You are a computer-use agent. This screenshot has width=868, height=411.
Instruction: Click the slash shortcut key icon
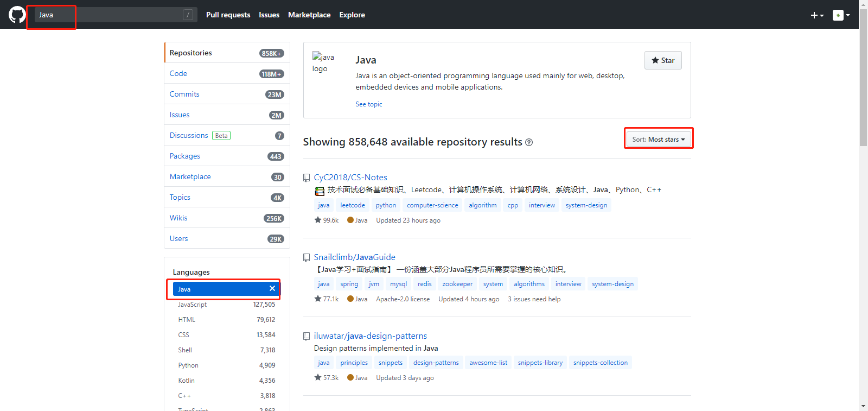(188, 15)
